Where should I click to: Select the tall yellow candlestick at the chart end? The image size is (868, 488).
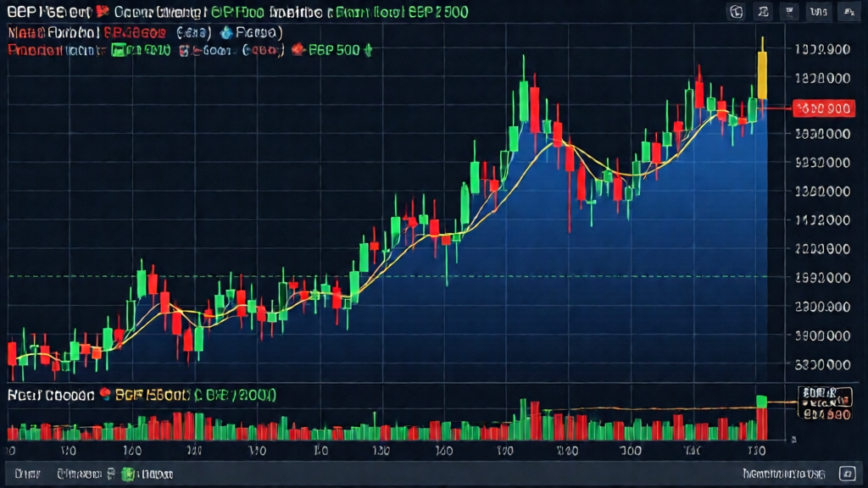(762, 75)
